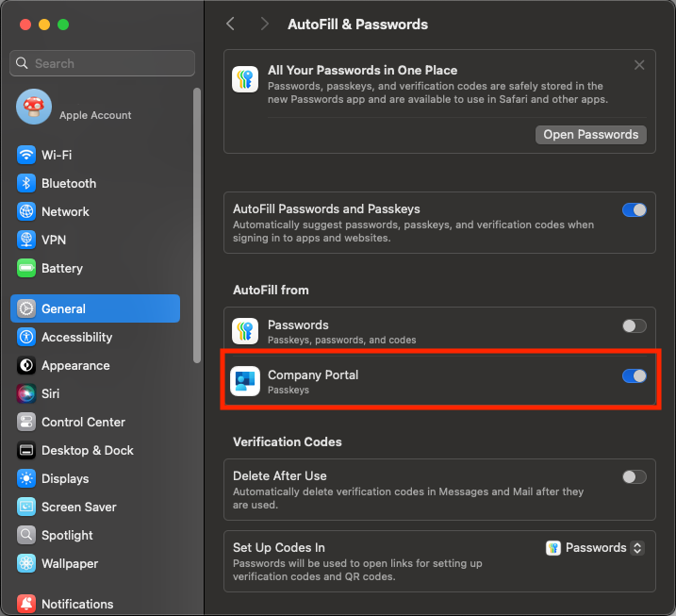
Task: Turn off Company Portal passkeys toggle
Action: pos(635,375)
